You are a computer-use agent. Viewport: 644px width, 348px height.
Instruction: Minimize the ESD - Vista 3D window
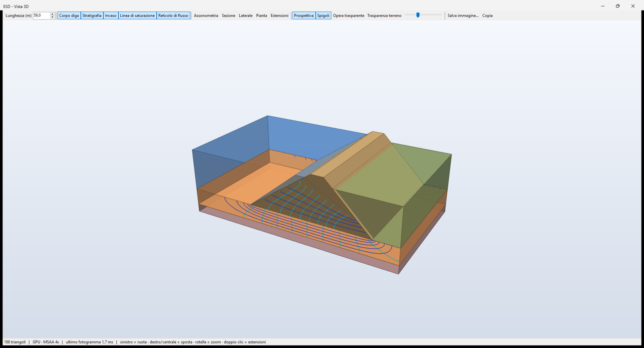tap(603, 6)
